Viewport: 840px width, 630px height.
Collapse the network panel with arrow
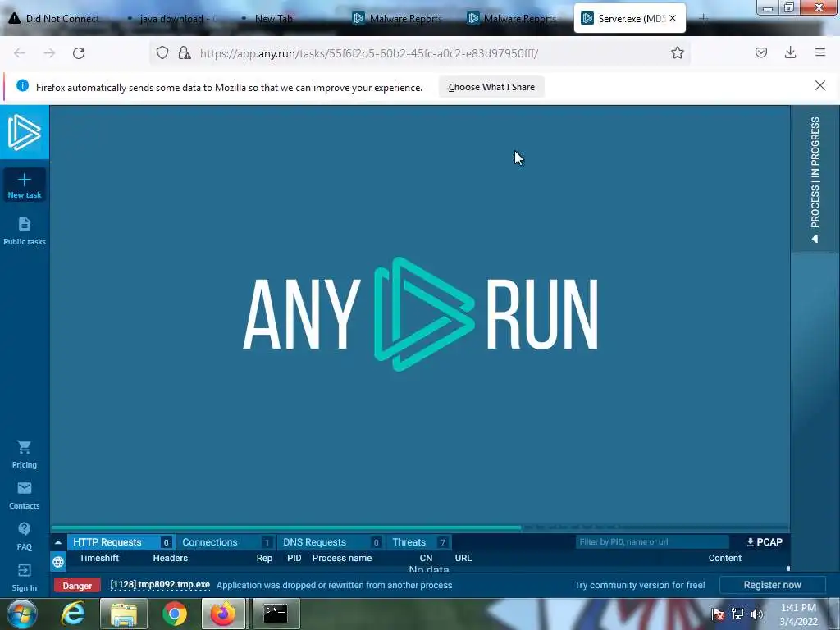click(58, 542)
